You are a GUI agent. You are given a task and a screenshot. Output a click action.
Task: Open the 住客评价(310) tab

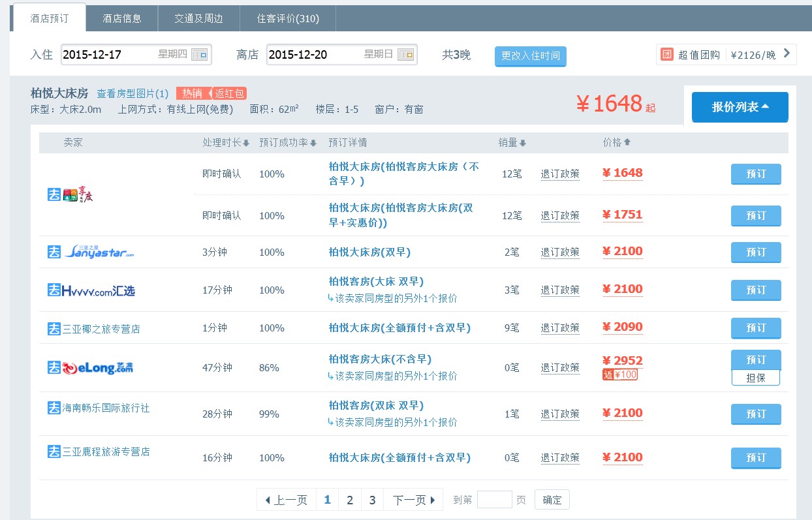pyautogui.click(x=288, y=19)
